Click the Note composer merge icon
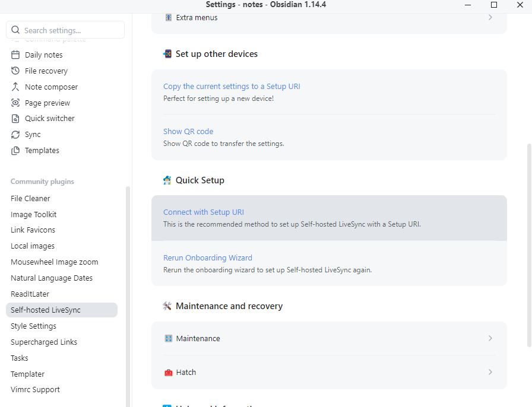 15,87
